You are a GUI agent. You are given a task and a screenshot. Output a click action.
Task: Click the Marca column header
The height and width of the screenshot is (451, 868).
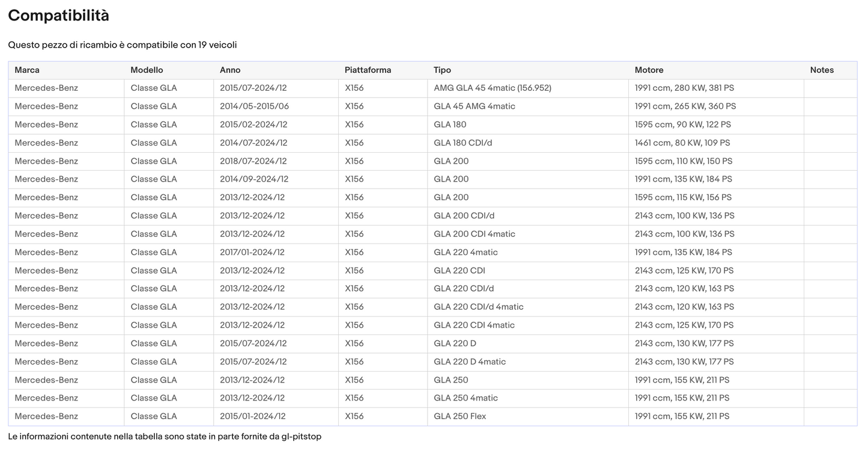27,70
